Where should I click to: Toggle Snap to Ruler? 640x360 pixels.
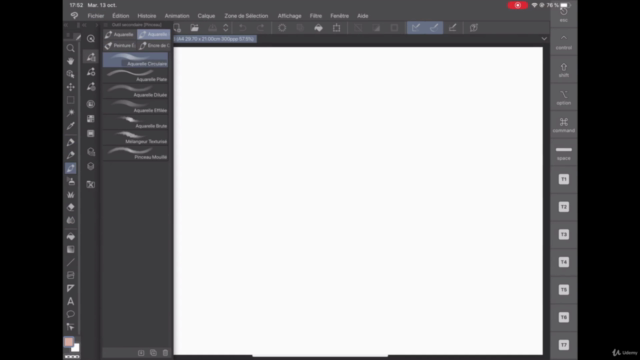416,28
